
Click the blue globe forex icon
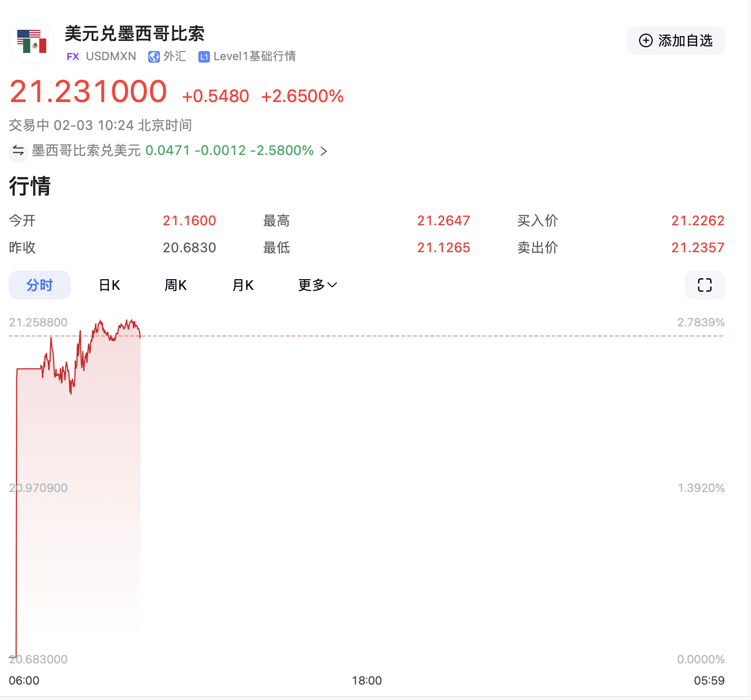click(x=154, y=57)
